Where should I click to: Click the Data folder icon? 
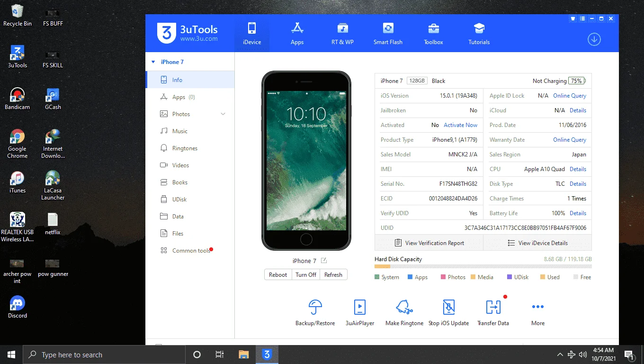(x=164, y=216)
